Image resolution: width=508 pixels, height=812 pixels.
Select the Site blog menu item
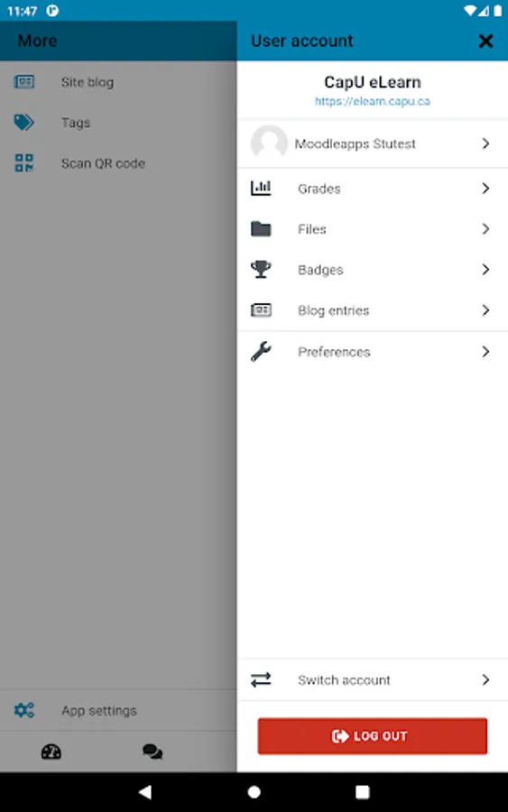tap(118, 82)
